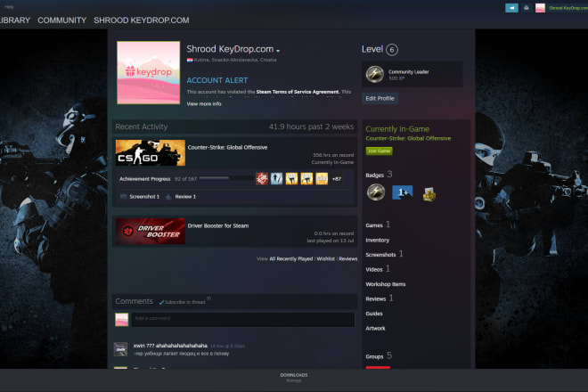Open the first red achievement icon
The height and width of the screenshot is (392, 588).
(262, 179)
